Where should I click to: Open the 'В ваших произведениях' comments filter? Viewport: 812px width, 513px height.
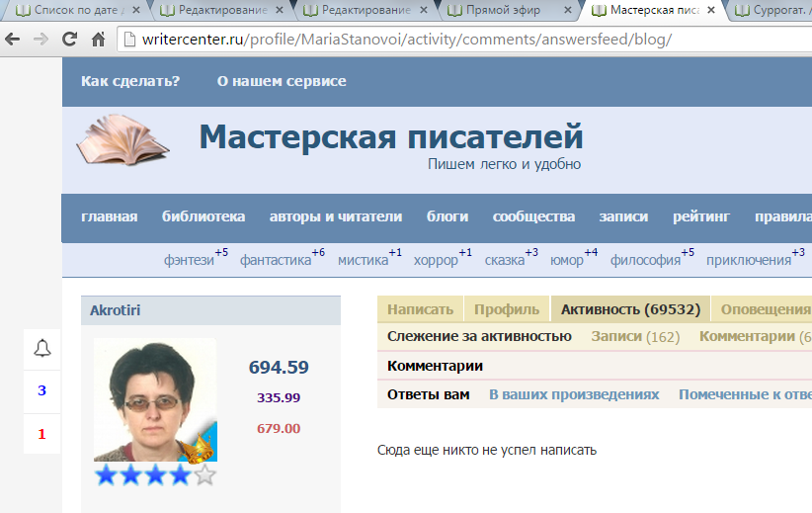(574, 394)
